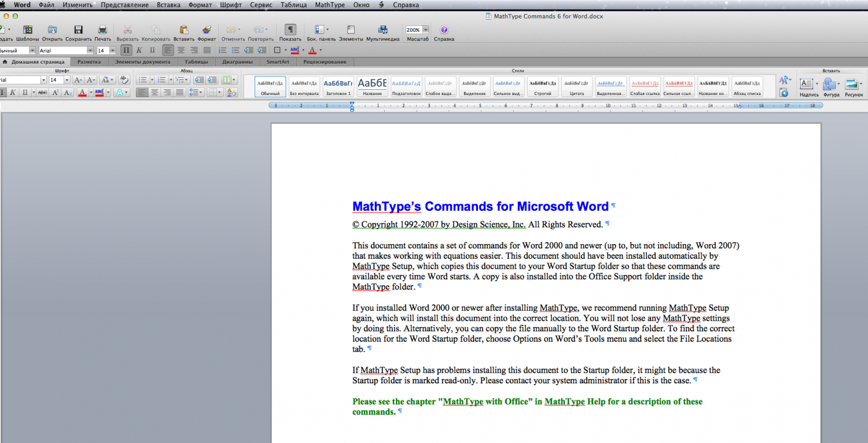Screen dimensions: 868x443
Task: Print using the Печать icon
Action: pyautogui.click(x=102, y=30)
